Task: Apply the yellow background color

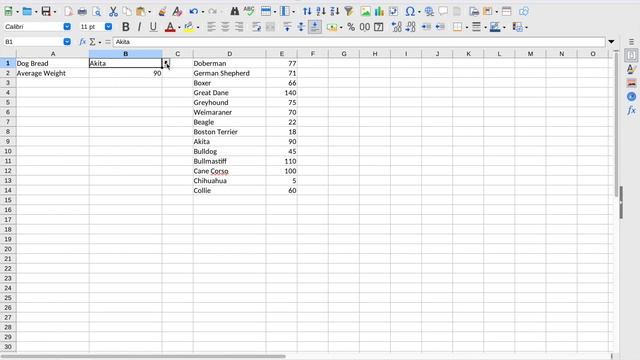Action: [189, 27]
